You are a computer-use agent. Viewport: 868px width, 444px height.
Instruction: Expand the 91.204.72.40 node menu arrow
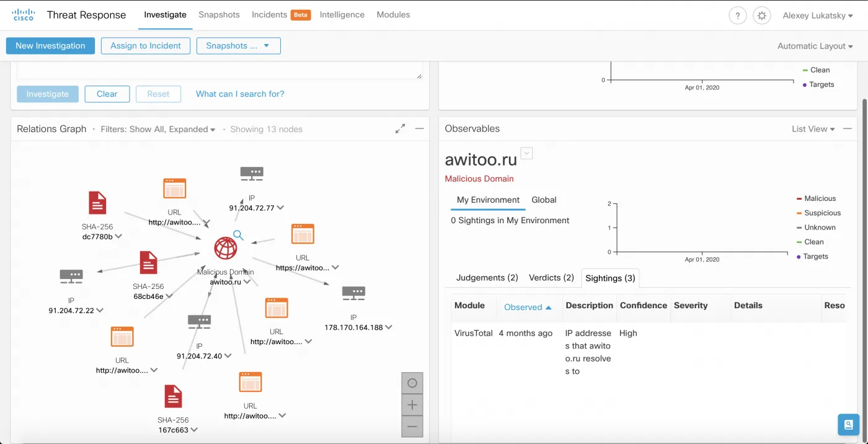[x=228, y=356]
